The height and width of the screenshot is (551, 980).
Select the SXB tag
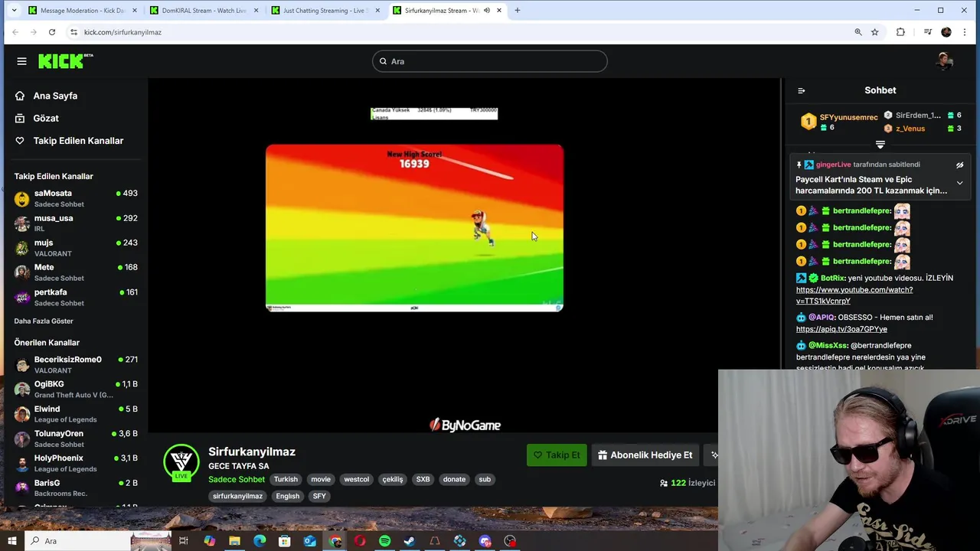tap(423, 479)
